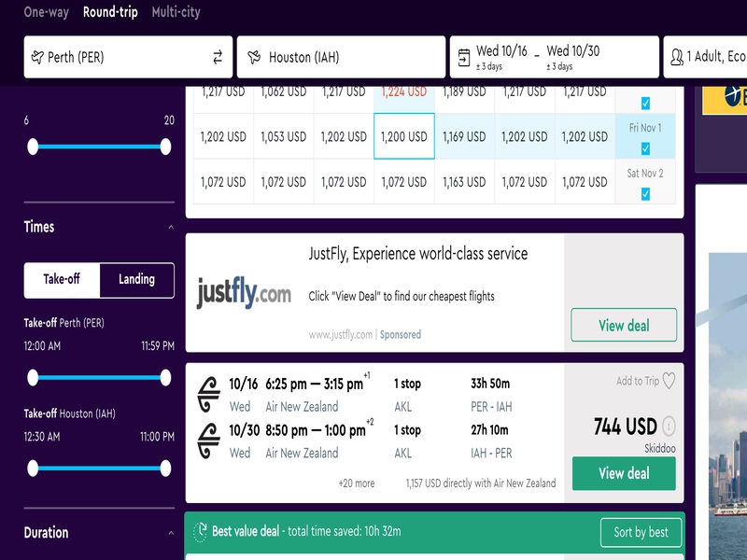Click View deal for 744 USD flight
Viewport: 747px width, 560px height.
pyautogui.click(x=624, y=473)
